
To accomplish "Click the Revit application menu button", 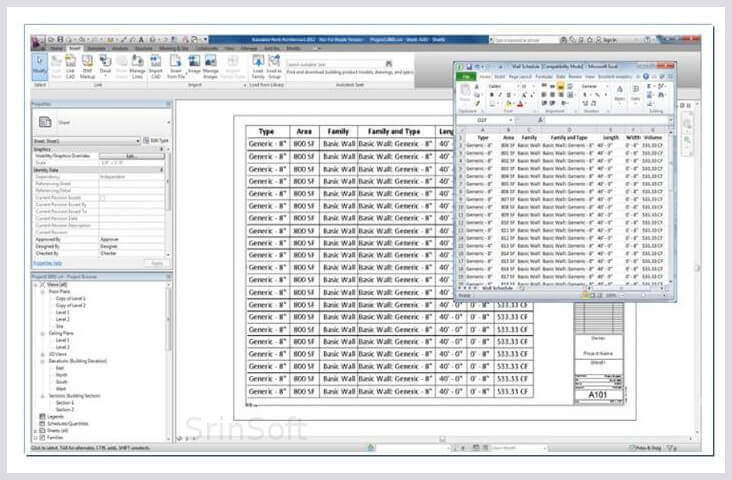I will tap(38, 42).
